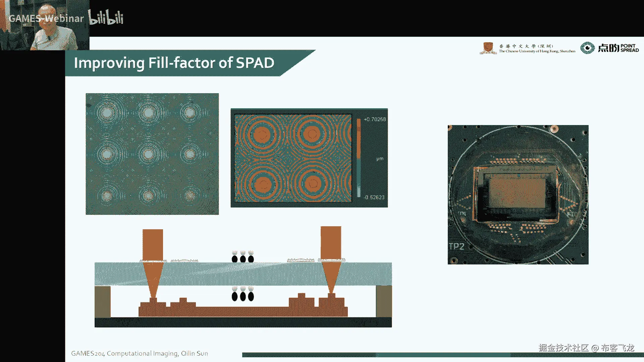Click the Point Spread eye logo
Viewport: 644px width, 362px height.
(x=587, y=48)
